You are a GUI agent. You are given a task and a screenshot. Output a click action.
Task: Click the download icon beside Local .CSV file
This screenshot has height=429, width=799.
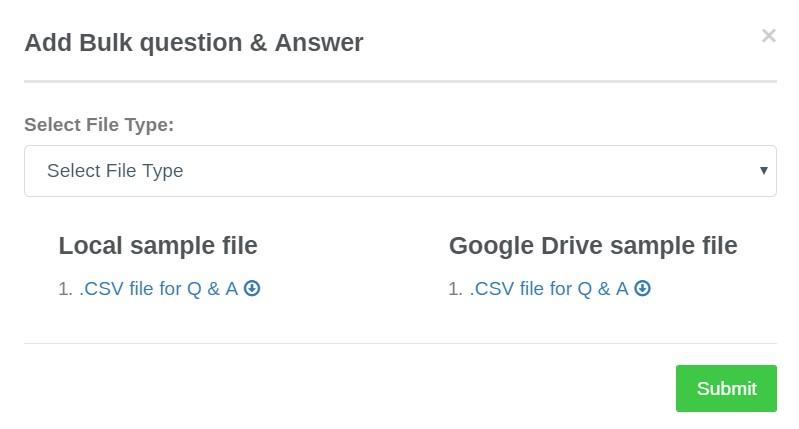pyautogui.click(x=252, y=288)
